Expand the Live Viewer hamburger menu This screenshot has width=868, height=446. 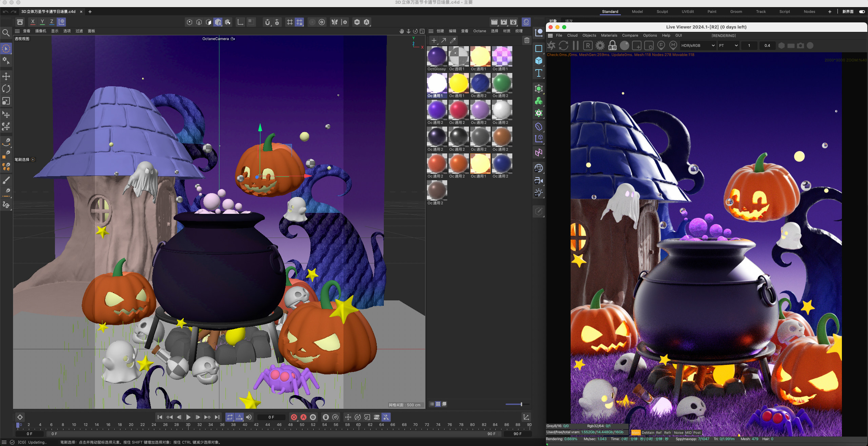pyautogui.click(x=550, y=35)
